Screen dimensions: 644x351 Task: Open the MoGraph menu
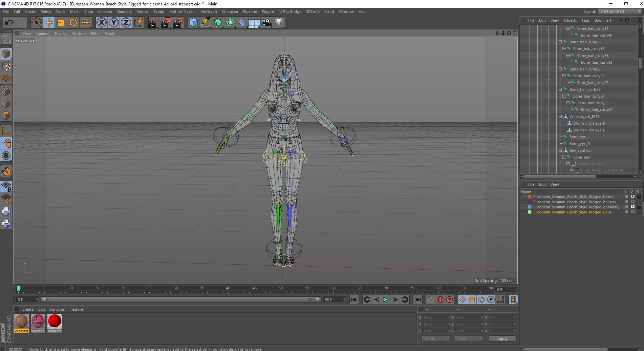[209, 12]
